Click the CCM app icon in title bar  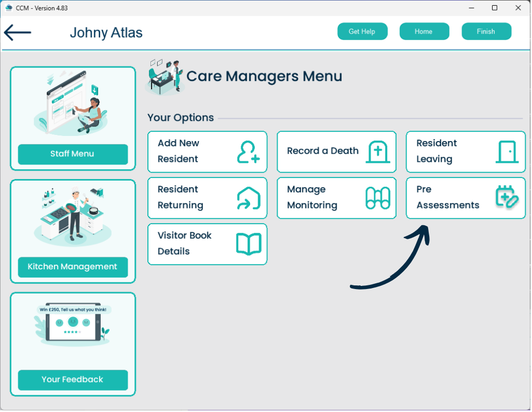[x=8, y=8]
